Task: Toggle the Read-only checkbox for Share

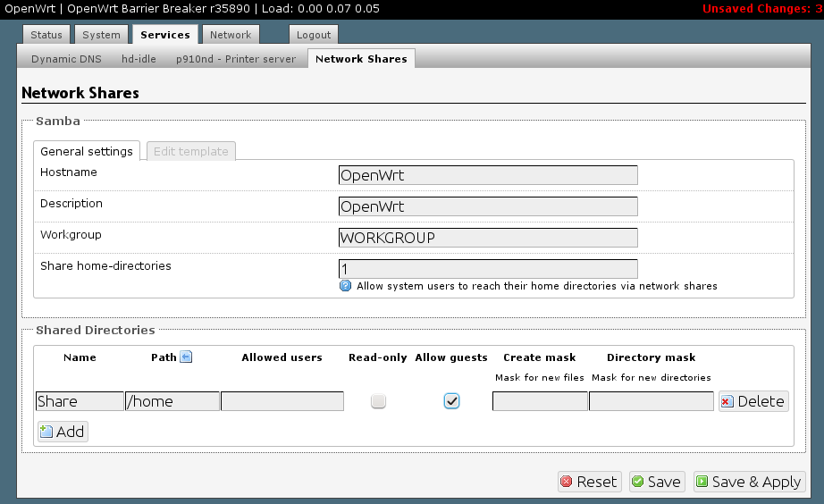Action: [x=378, y=401]
